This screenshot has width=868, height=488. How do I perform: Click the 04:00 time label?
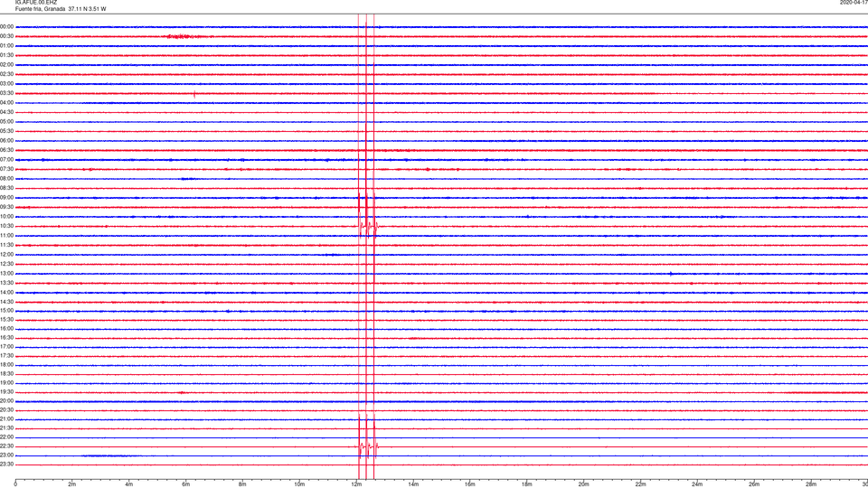(x=7, y=102)
